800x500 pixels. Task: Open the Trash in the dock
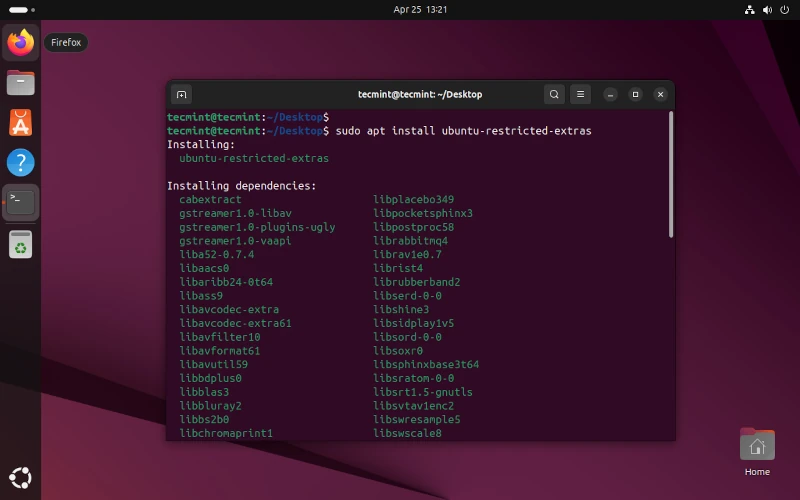point(21,243)
